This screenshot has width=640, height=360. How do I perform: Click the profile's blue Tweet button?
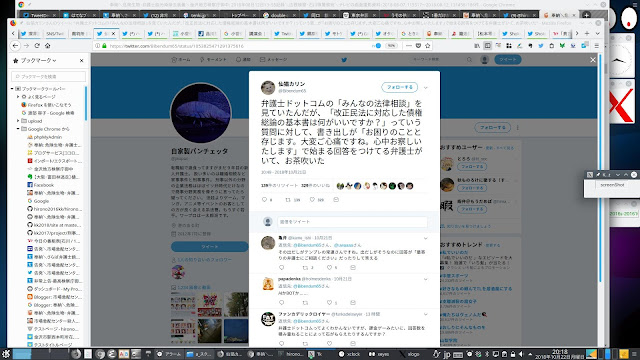click(210, 247)
